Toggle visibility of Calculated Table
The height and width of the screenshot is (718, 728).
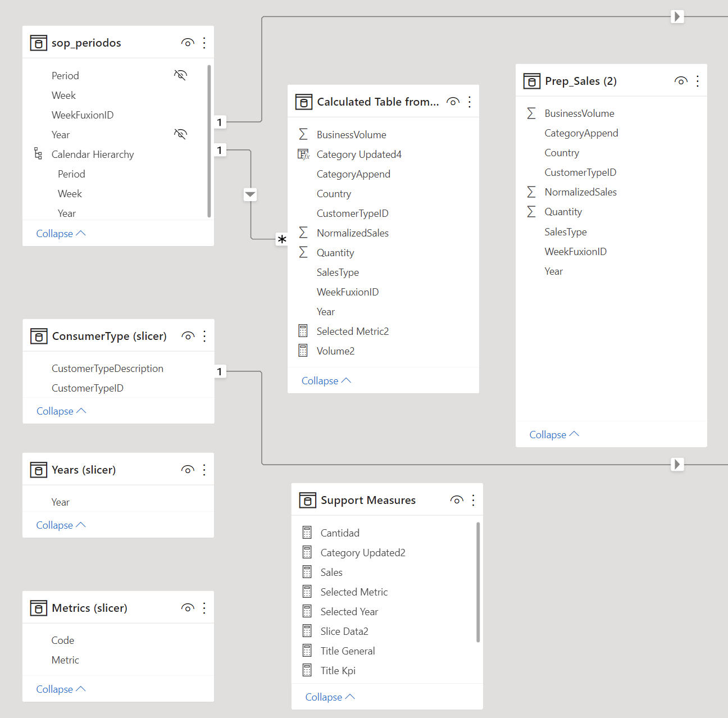pos(453,102)
